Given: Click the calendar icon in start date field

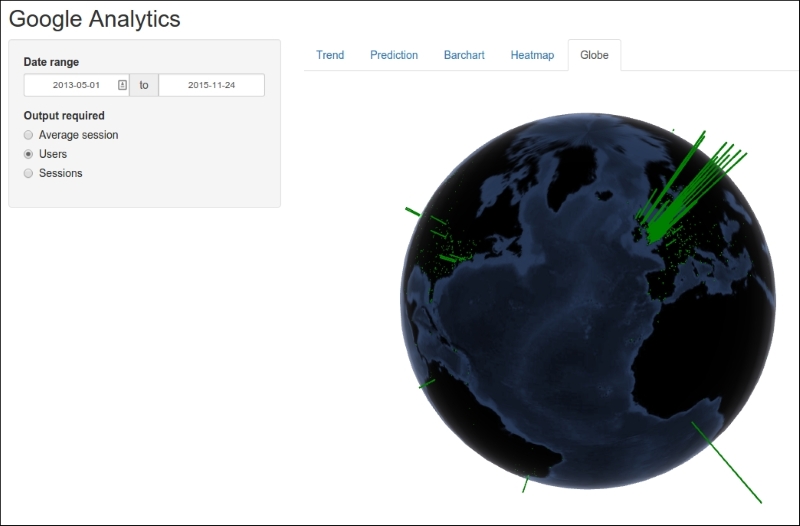Looking at the screenshot, I should pos(122,85).
